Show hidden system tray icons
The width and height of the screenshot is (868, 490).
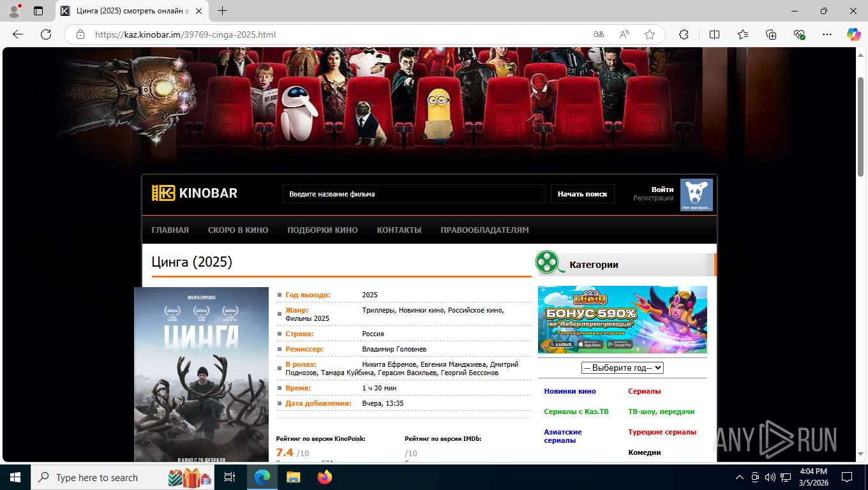pos(740,477)
